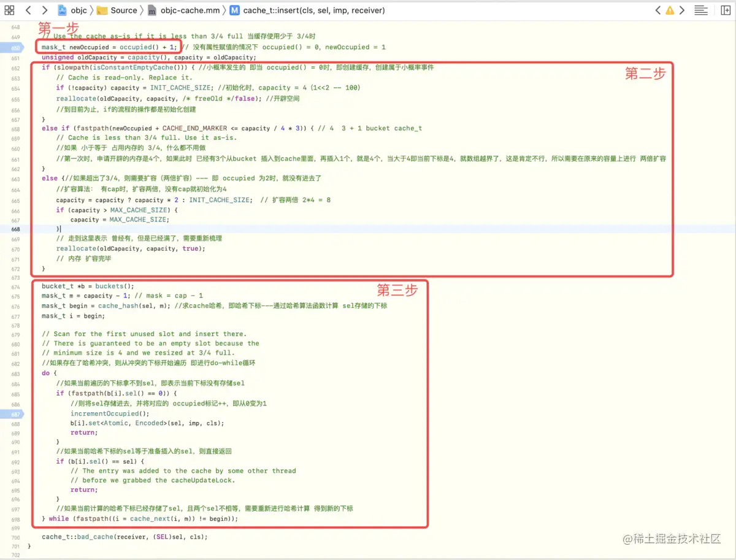Jump to previous issue arrow
Image resolution: width=736 pixels, height=560 pixels.
coord(658,10)
